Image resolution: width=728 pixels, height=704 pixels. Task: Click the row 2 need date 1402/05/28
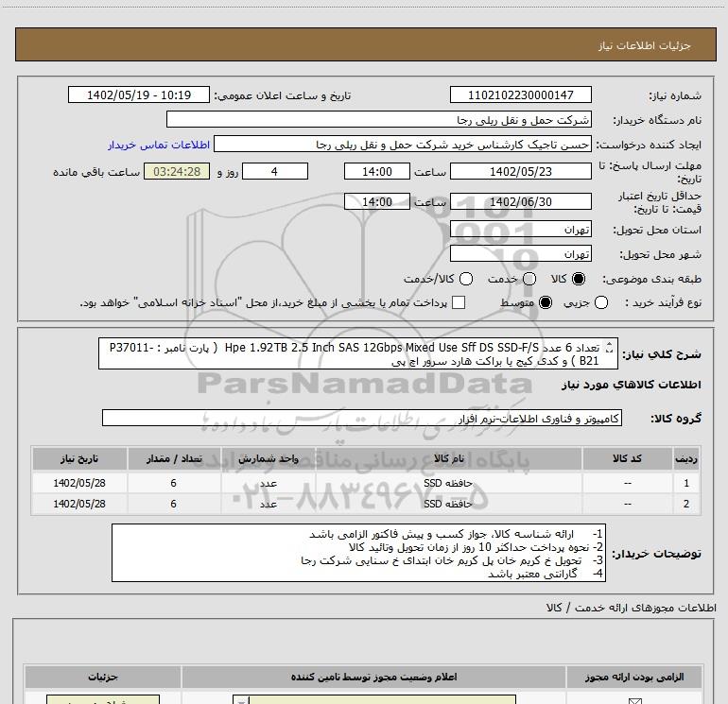tap(79, 504)
